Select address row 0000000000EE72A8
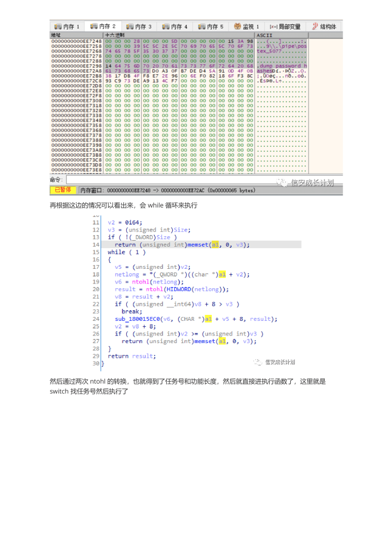The height and width of the screenshot is (555, 392). [76, 71]
